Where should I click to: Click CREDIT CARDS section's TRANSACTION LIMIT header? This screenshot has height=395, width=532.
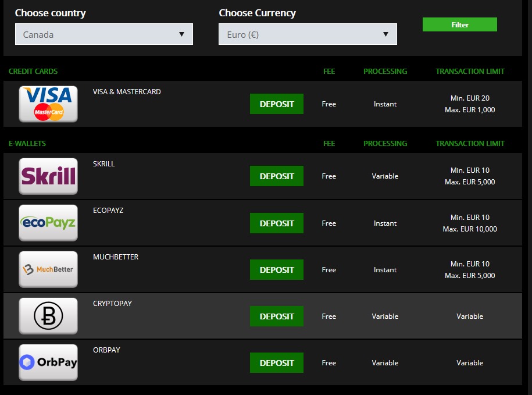(470, 71)
